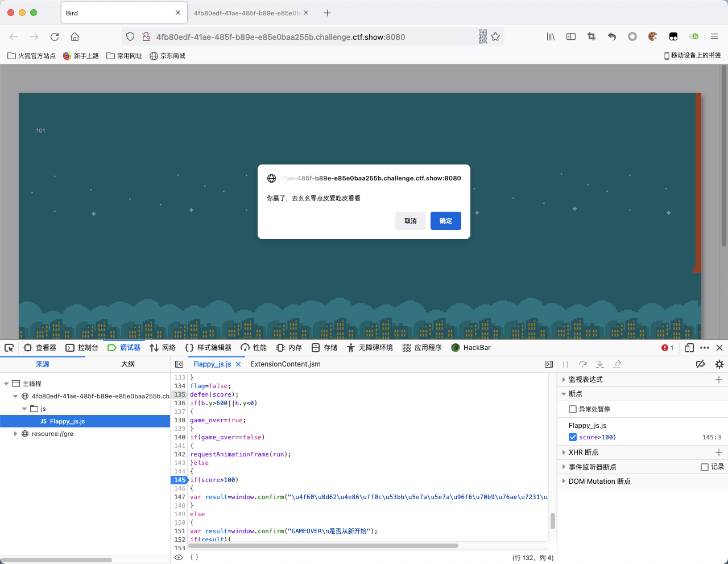Click the deactivate breakpoints icon

pyautogui.click(x=701, y=364)
